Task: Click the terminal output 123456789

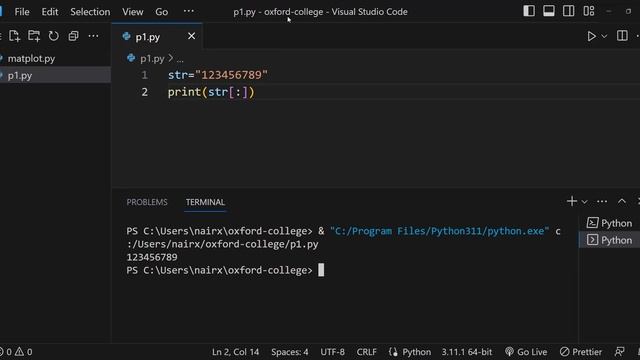Action: click(x=152, y=258)
